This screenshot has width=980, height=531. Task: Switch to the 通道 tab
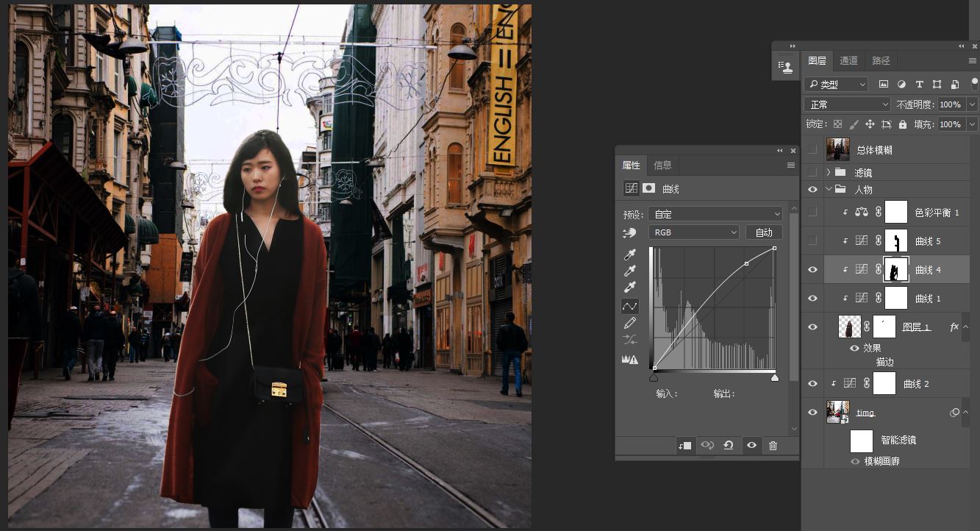click(x=848, y=61)
